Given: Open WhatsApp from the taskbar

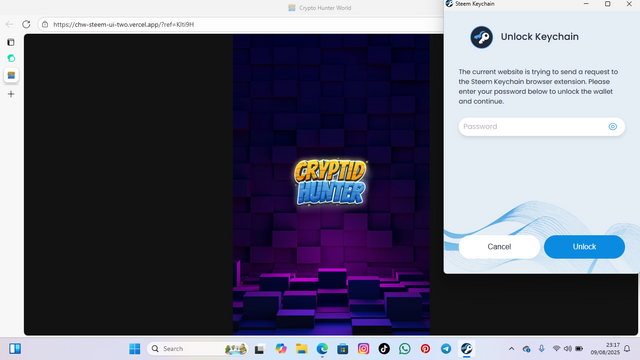Looking at the screenshot, I should click(404, 349).
